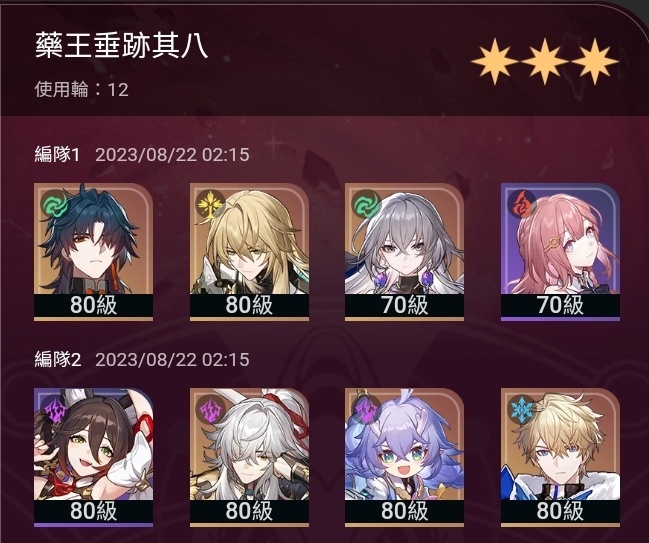Image resolution: width=649 pixels, height=543 pixels.
Task: Click the Lightning element icon on Tingyun's card
Action: (x=56, y=409)
